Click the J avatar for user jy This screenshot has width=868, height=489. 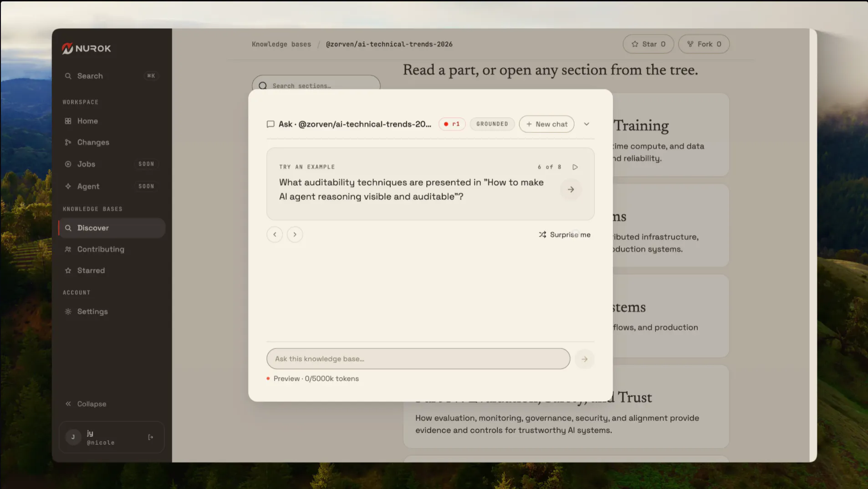(73, 438)
